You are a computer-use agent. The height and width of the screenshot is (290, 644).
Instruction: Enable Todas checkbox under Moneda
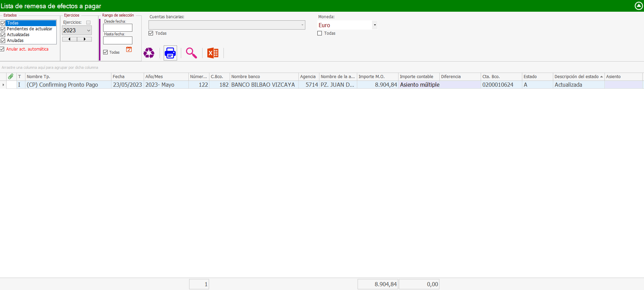(320, 33)
